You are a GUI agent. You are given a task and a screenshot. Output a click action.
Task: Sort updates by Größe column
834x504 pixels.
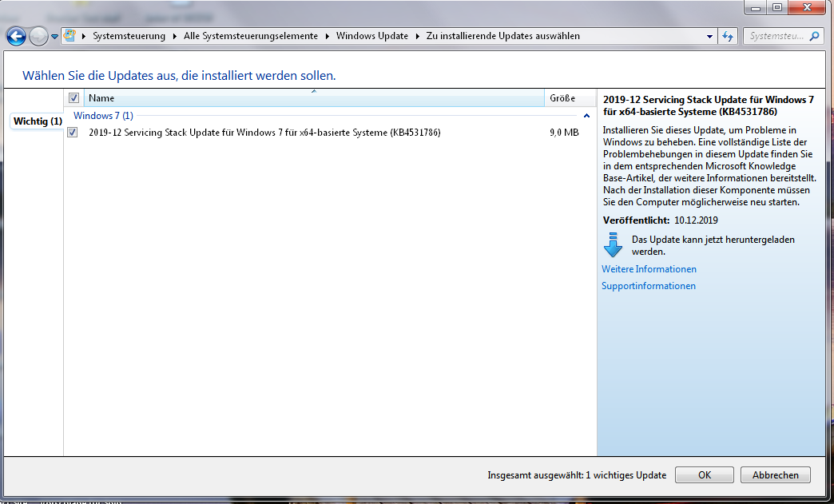(x=570, y=97)
